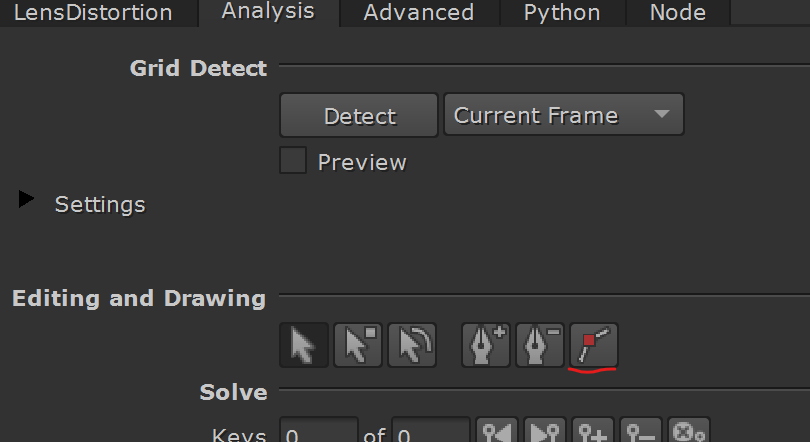Click the Detect button
810x442 pixels.
click(x=359, y=115)
